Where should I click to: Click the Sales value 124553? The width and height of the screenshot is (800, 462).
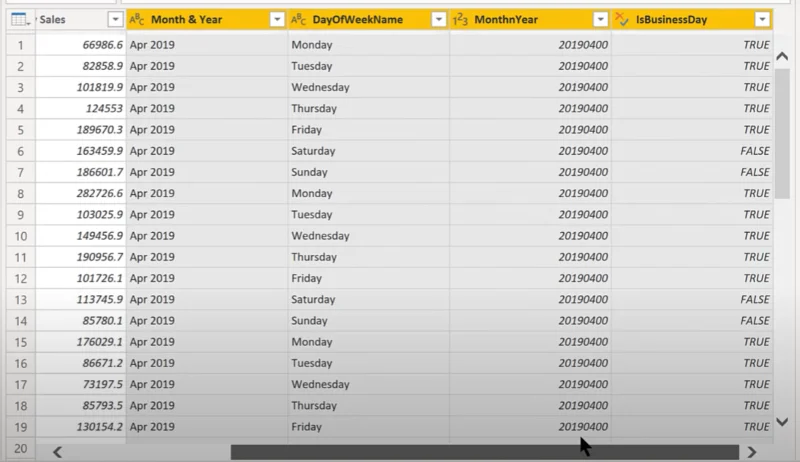click(104, 109)
